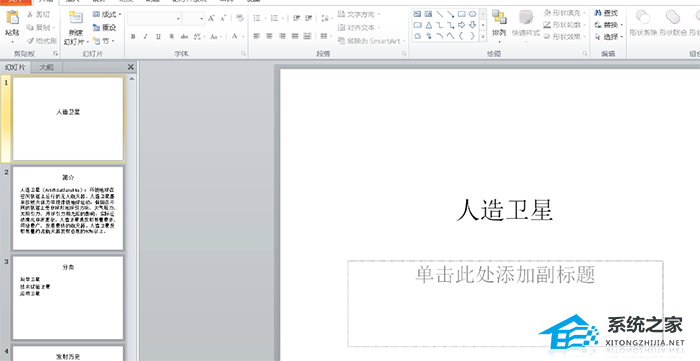Decrease font size with the small A icon

click(223, 18)
